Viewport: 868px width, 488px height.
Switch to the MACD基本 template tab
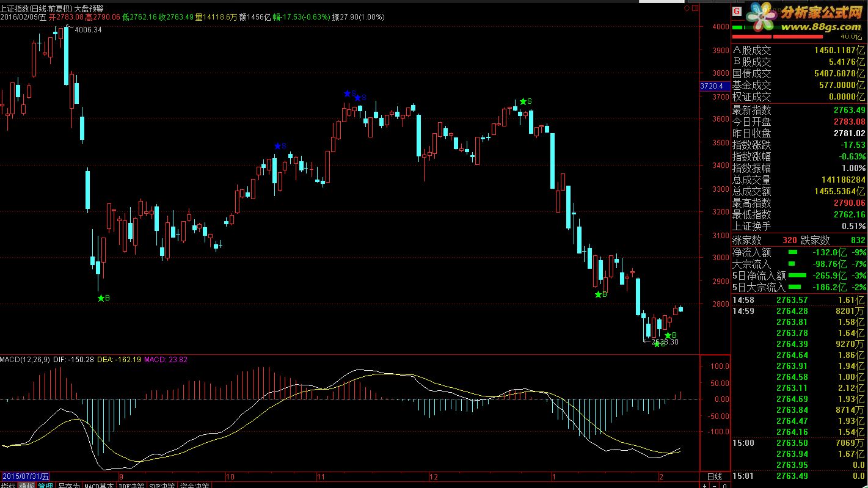99,486
